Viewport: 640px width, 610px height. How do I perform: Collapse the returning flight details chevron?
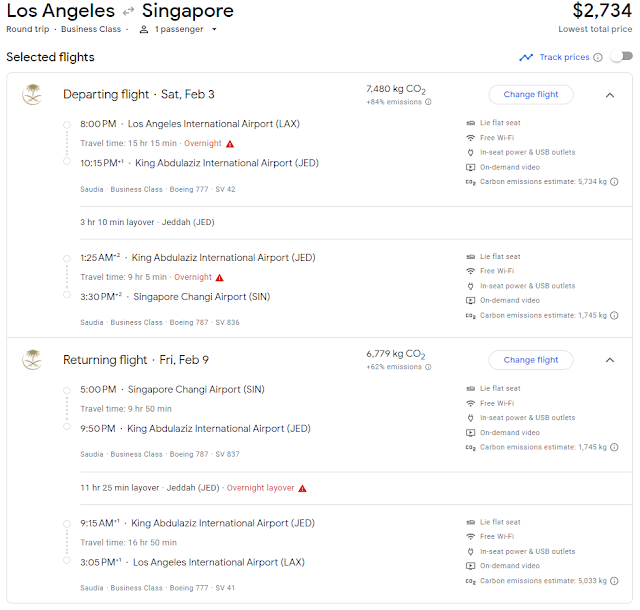610,360
